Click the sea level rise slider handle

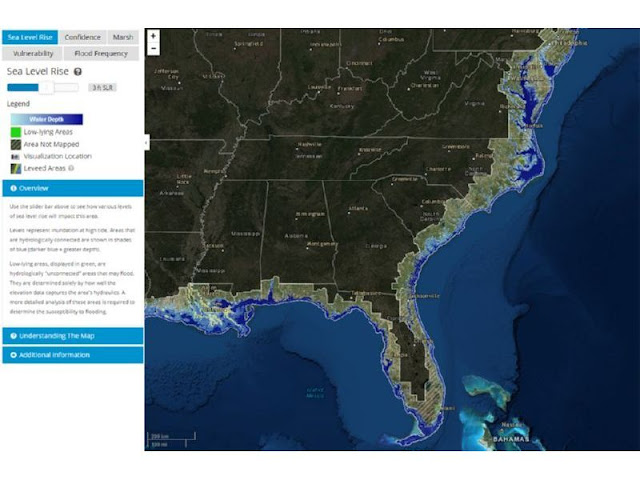click(x=45, y=88)
